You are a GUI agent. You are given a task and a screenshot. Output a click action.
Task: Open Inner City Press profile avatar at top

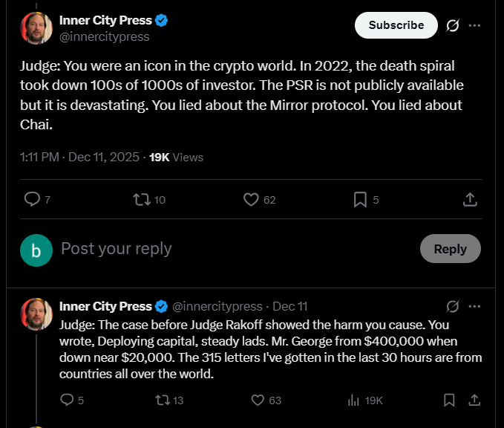36,28
